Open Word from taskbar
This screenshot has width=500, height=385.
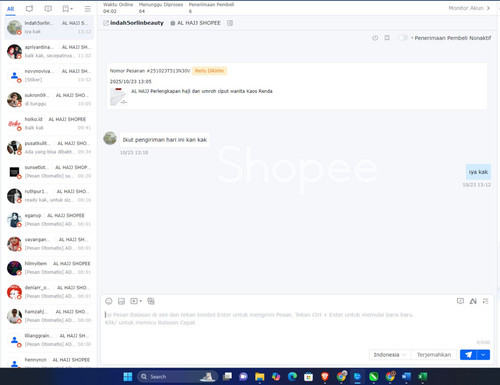tap(406, 377)
